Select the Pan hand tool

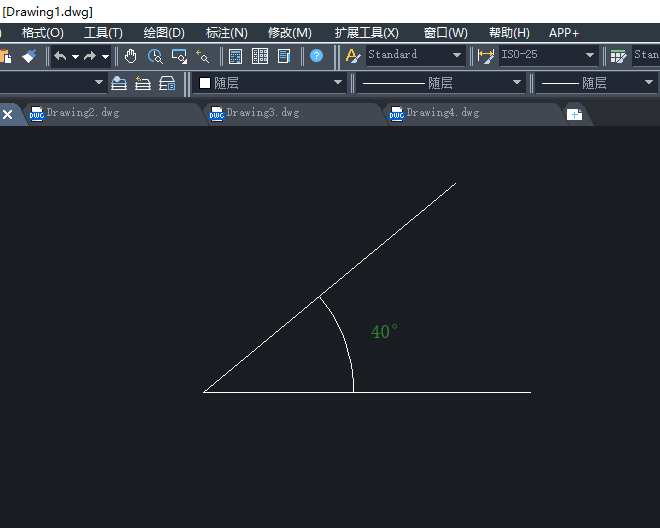pyautogui.click(x=131, y=56)
